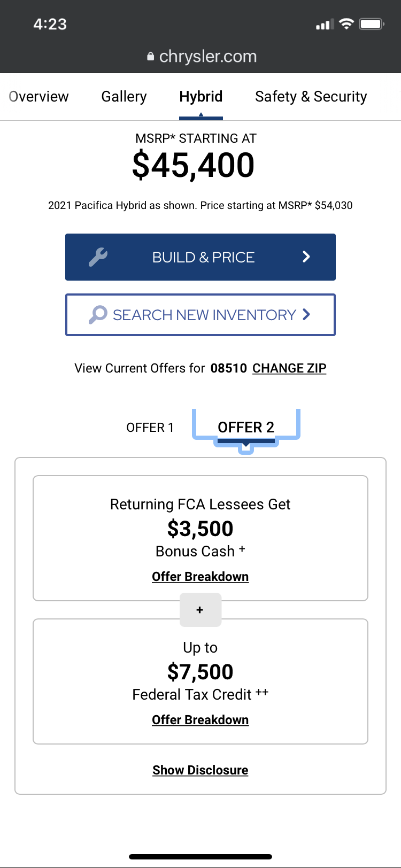Click the plus box between offers
Viewport: 401px width, 868px height.
click(200, 610)
